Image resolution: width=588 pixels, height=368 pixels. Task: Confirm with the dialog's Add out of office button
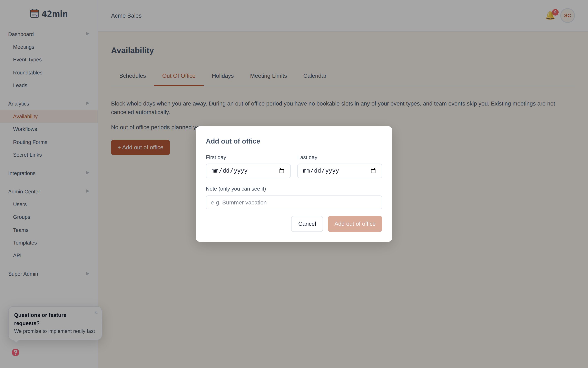click(355, 224)
